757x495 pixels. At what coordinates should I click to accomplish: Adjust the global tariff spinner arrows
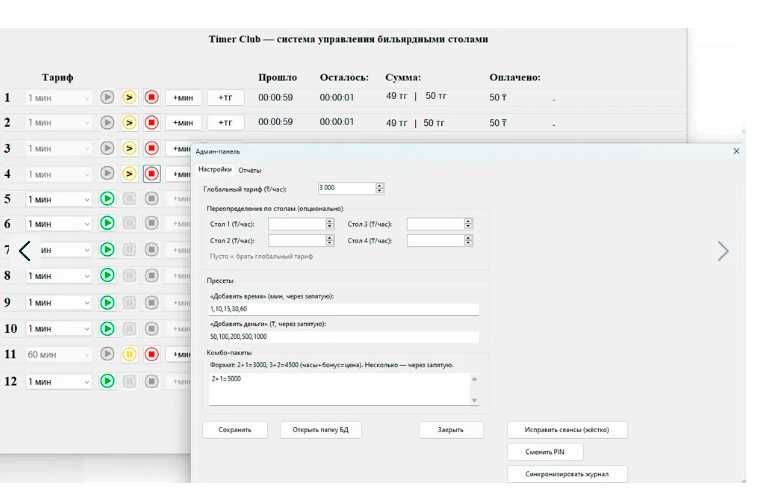click(x=380, y=188)
